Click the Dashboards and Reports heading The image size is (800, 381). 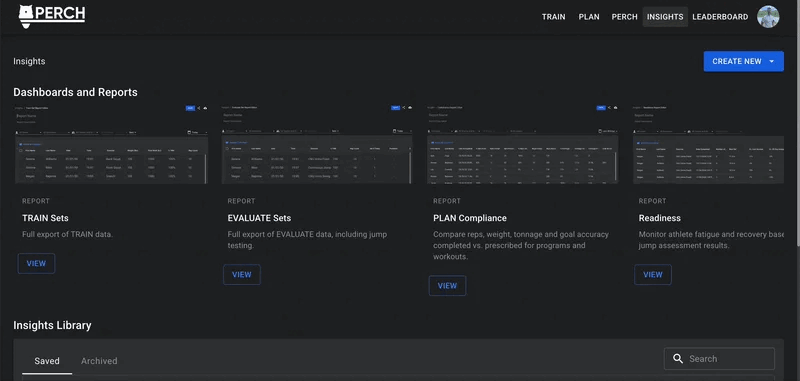76,92
